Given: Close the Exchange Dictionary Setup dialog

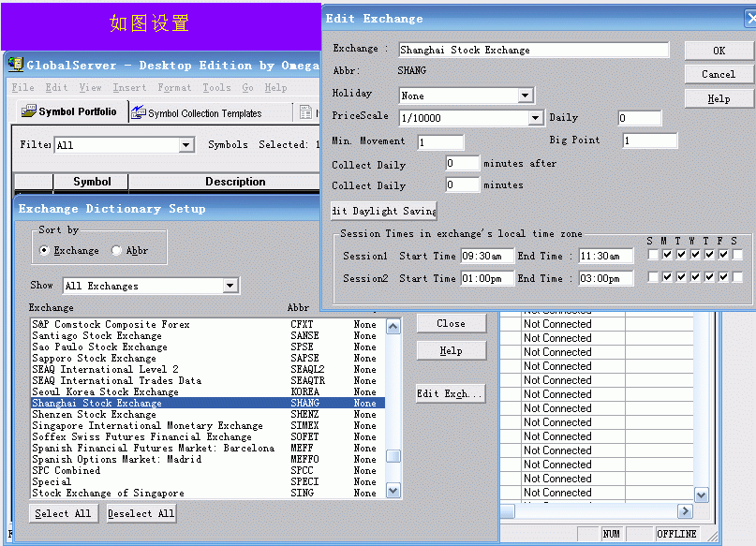Looking at the screenshot, I should 452,323.
